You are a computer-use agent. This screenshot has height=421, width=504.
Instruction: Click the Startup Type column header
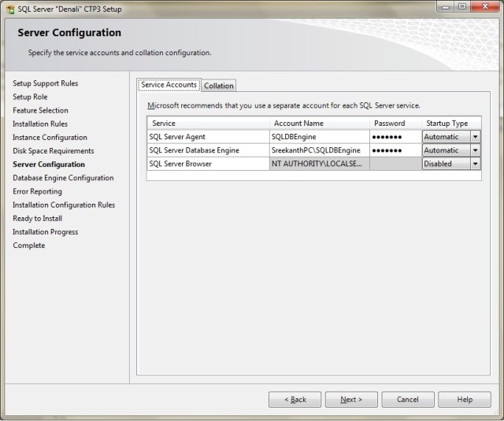pos(447,124)
